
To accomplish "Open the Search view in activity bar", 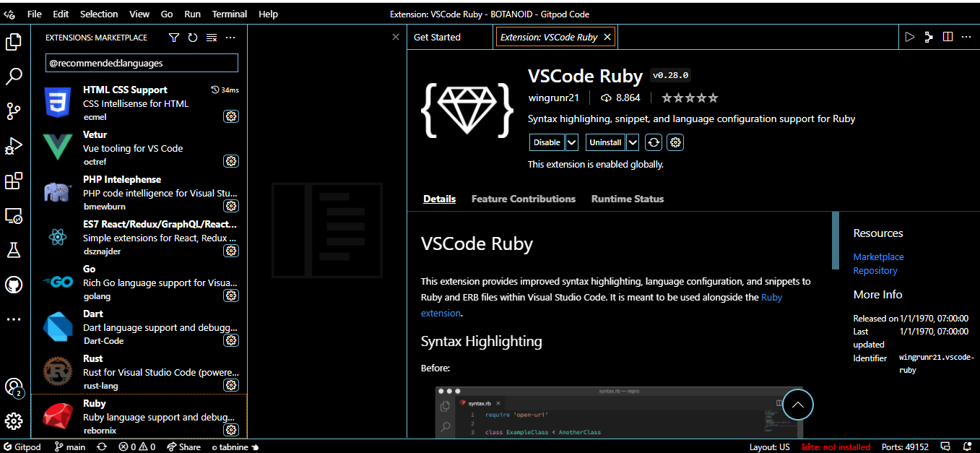I will [14, 77].
